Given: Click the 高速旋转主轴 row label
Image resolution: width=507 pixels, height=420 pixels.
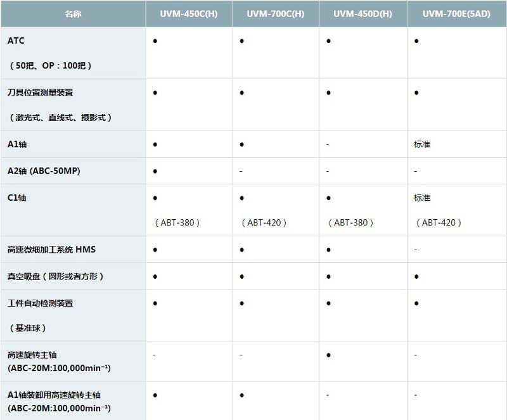Looking at the screenshot, I should click(x=32, y=355).
